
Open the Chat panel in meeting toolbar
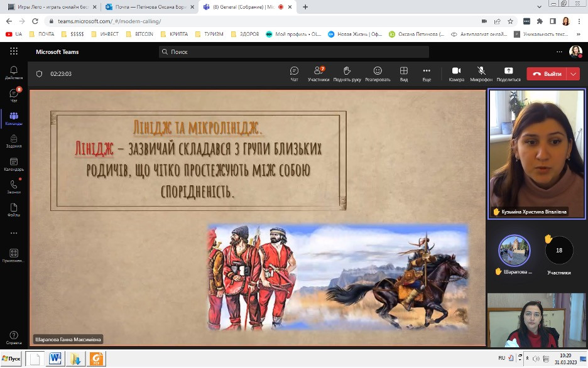[x=294, y=73]
